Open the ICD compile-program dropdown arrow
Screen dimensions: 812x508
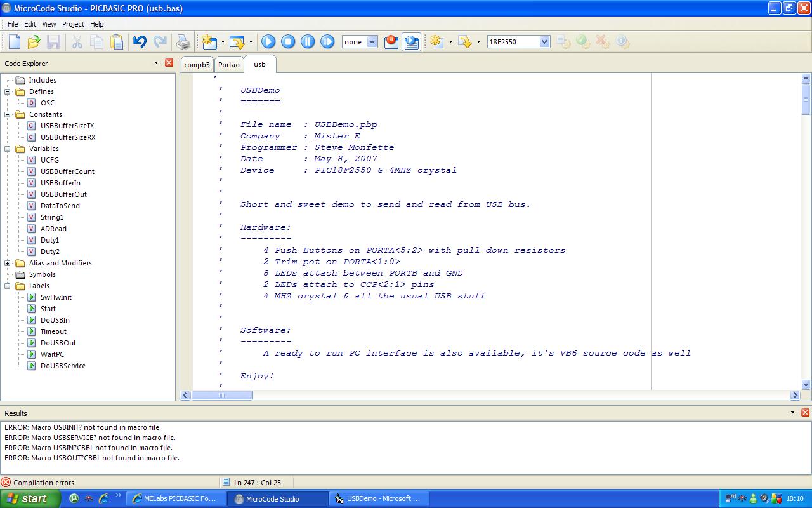tap(478, 42)
